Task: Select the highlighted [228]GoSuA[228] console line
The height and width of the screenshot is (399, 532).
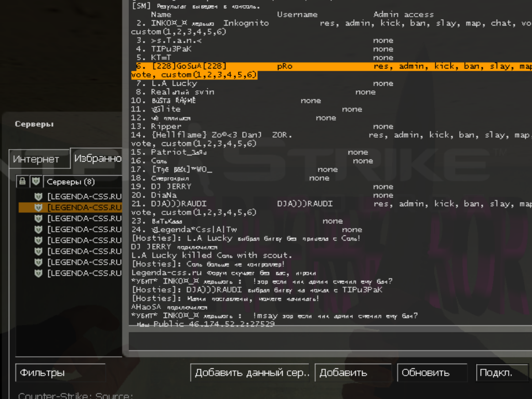Action: click(331, 71)
